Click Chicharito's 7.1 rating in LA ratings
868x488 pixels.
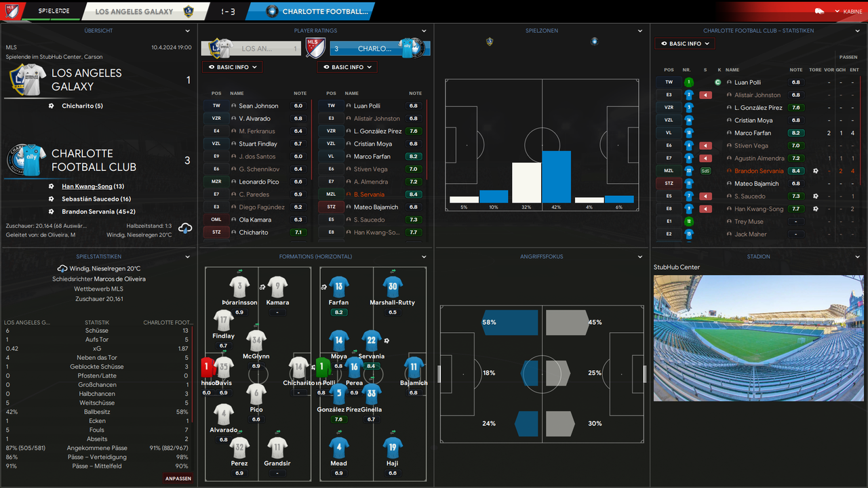(298, 232)
